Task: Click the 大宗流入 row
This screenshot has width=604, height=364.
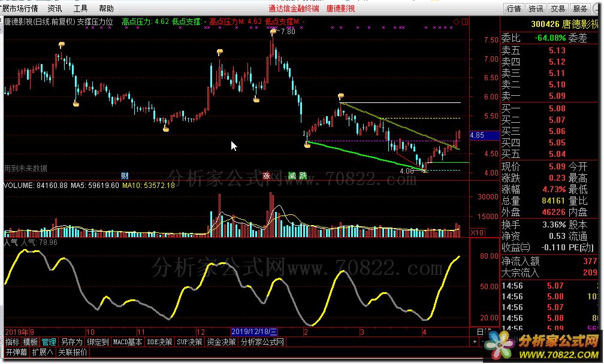Action: (x=549, y=273)
